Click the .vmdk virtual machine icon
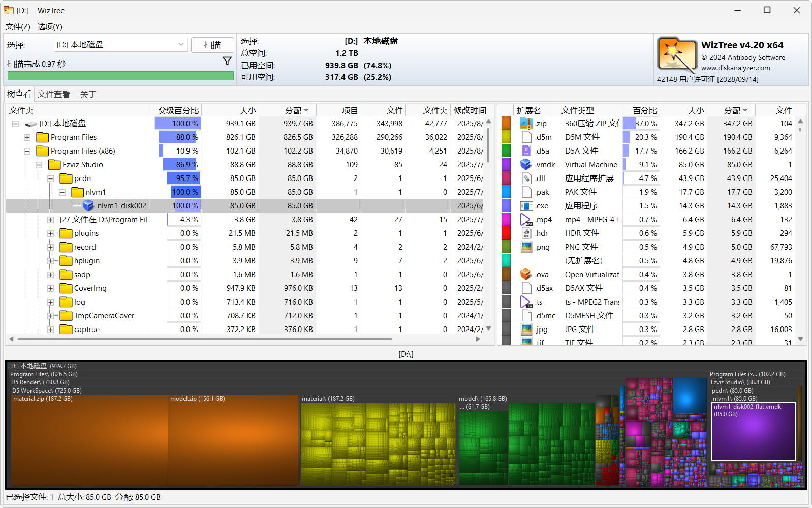The width and height of the screenshot is (812, 508). (526, 164)
